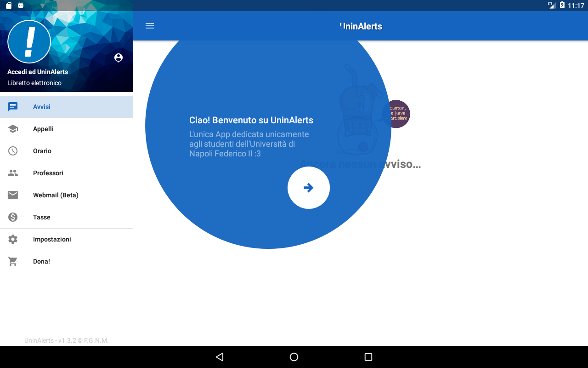Tap the UninAlerts exclamation logo
Image resolution: width=588 pixels, height=368 pixels.
tap(29, 42)
